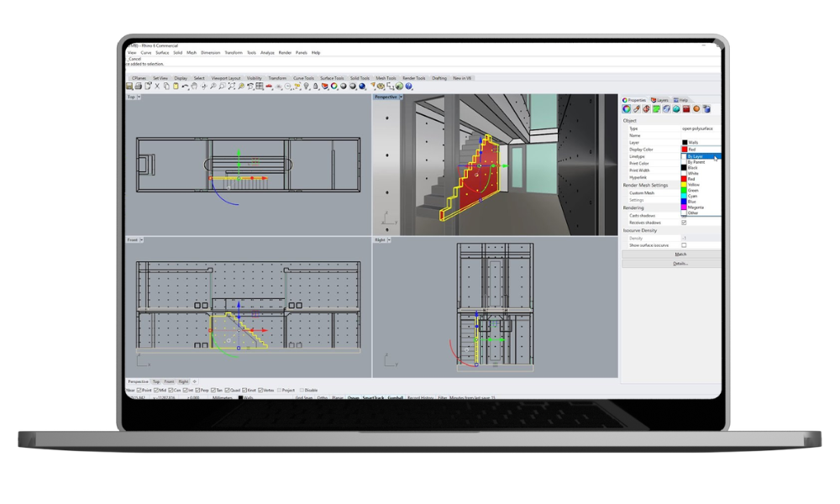840x504 pixels.
Task: Expand the Top viewport title menu arrow
Action: pyautogui.click(x=139, y=97)
